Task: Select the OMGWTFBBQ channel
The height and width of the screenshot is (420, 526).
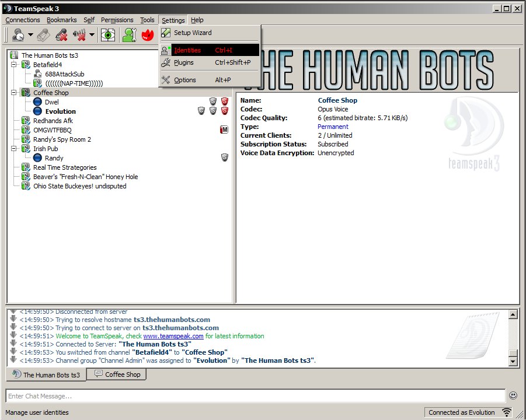Action: coord(53,130)
